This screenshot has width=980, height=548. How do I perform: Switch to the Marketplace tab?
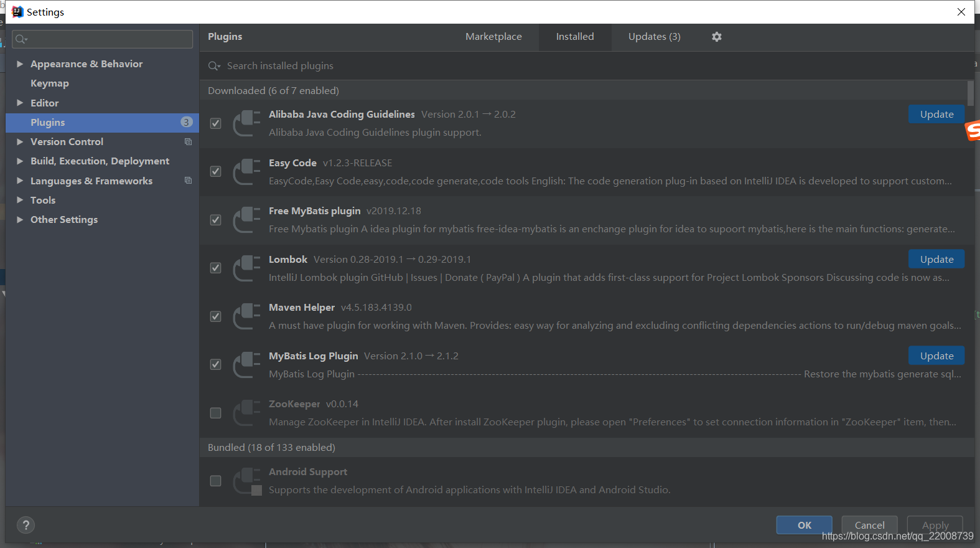(493, 37)
